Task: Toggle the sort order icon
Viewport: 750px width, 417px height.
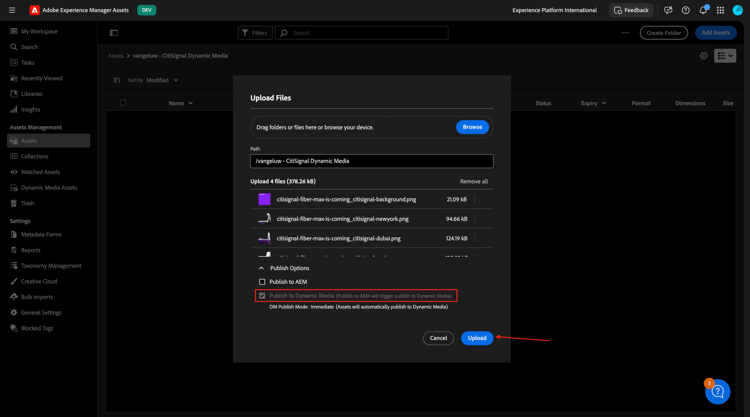Action: click(117, 80)
